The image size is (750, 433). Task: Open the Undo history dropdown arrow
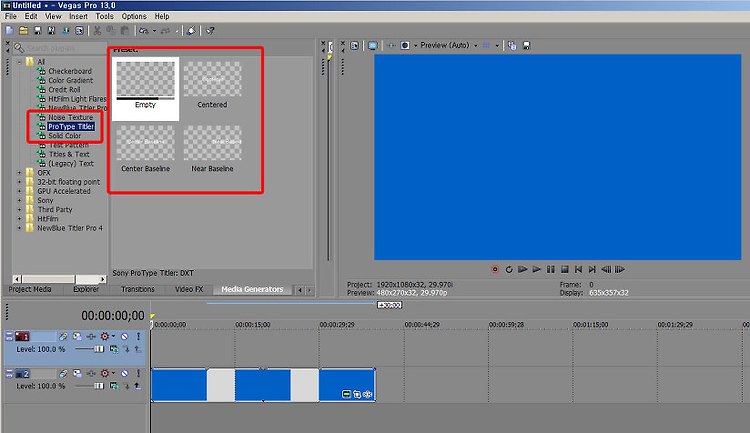click(x=154, y=31)
